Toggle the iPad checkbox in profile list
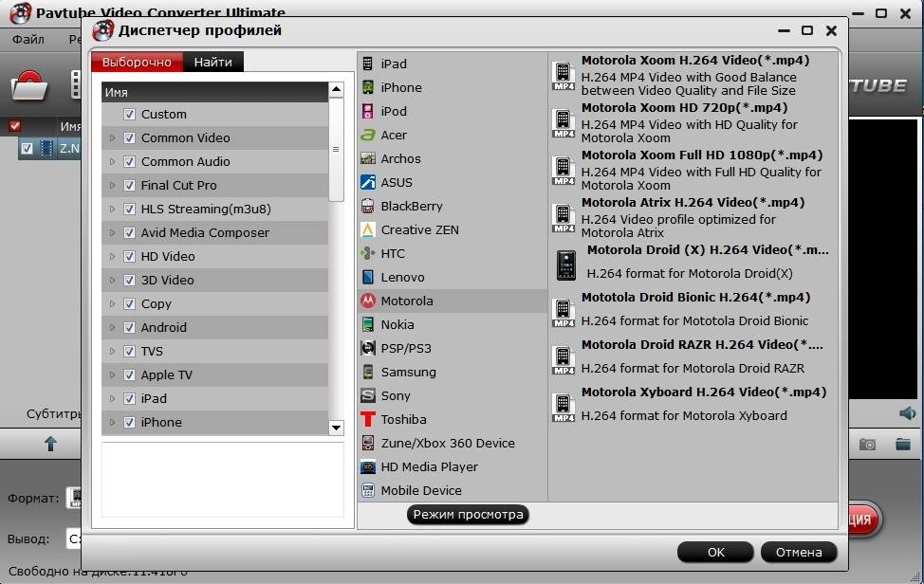Screen dimensions: 924x584 tap(129, 398)
